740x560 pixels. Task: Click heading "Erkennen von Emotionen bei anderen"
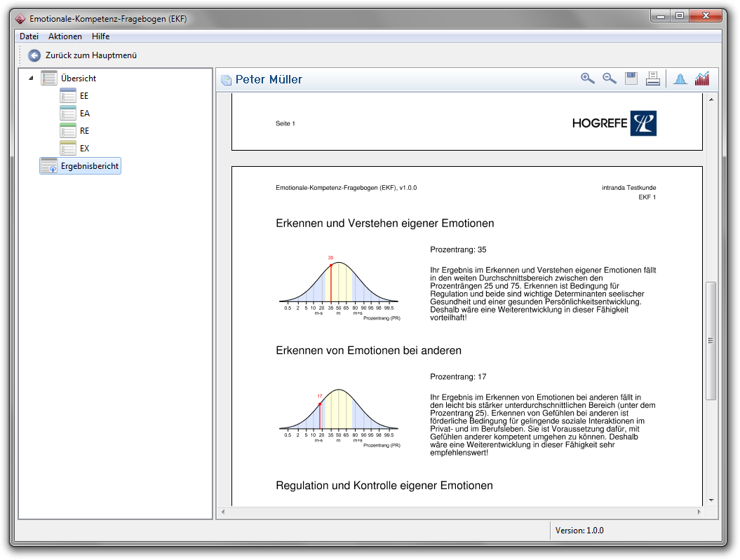(x=368, y=350)
